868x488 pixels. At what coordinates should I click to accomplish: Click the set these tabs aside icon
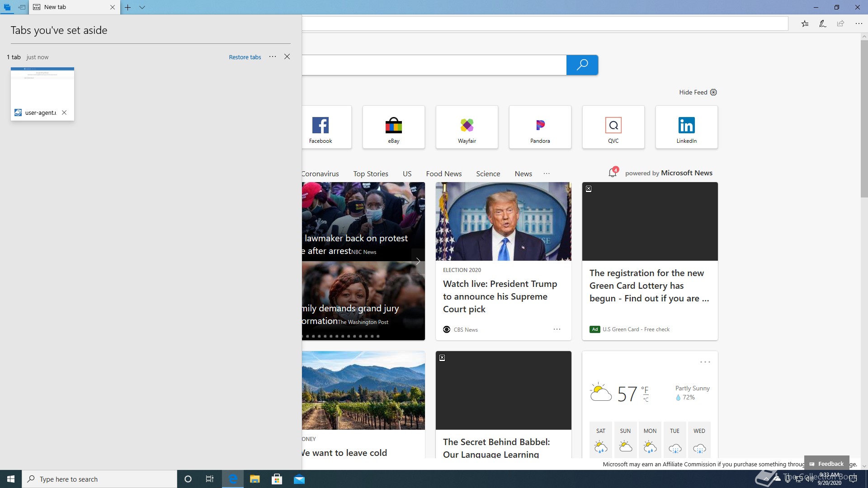pyautogui.click(x=22, y=7)
